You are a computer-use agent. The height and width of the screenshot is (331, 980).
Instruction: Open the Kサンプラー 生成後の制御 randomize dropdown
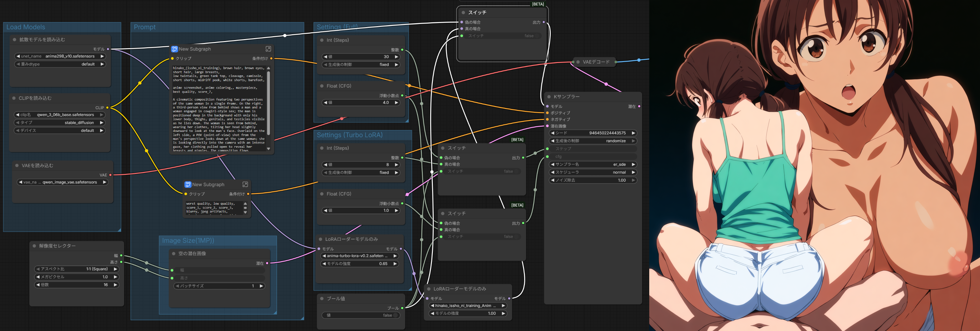(593, 141)
